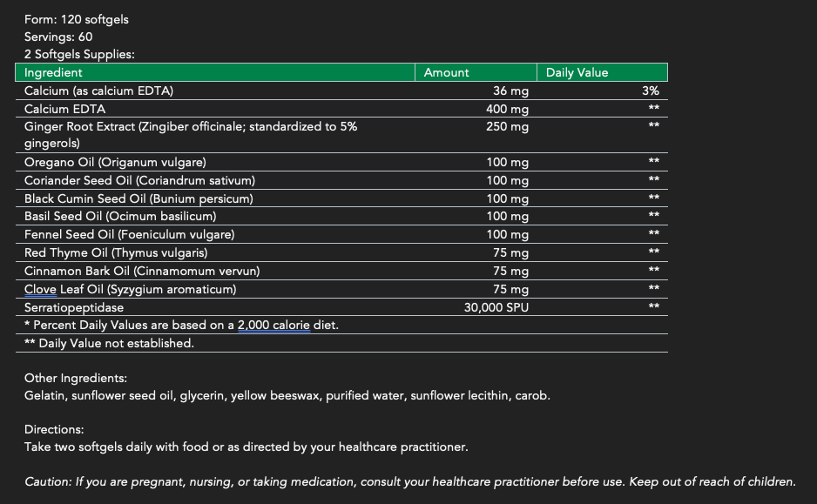Click the 250 mg amount cell

(507, 127)
